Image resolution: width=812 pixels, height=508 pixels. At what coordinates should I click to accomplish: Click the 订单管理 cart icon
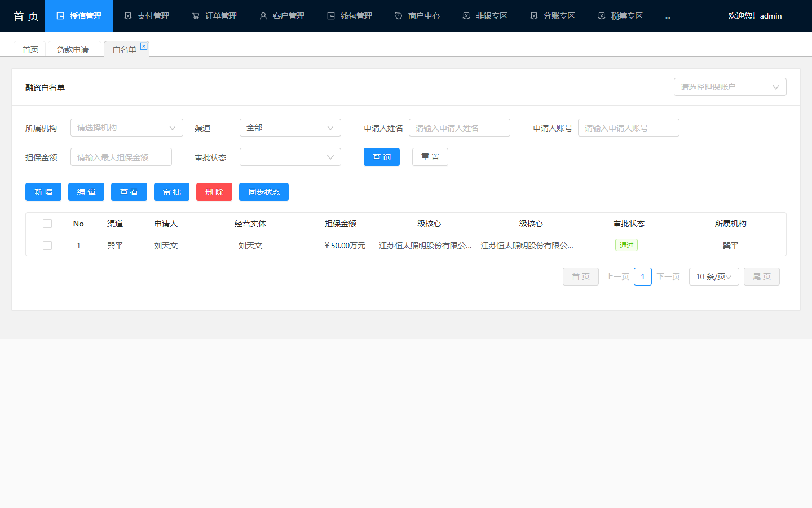point(196,16)
